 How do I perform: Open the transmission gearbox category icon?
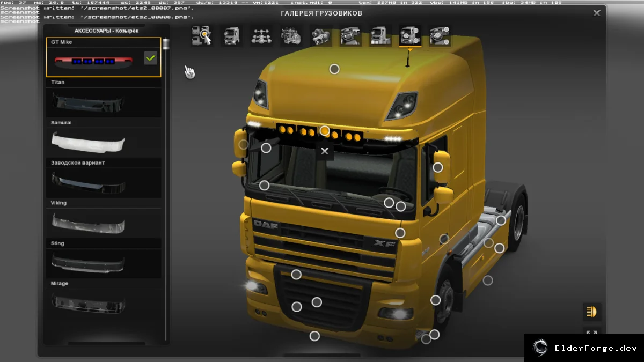pos(320,36)
